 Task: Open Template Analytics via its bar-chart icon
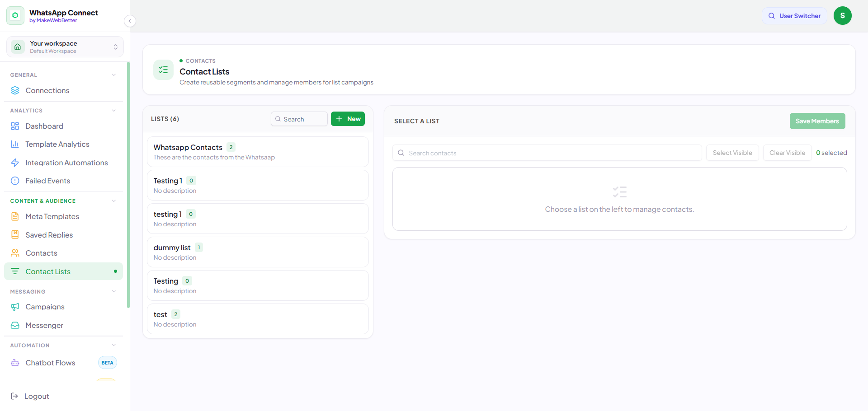tap(15, 144)
